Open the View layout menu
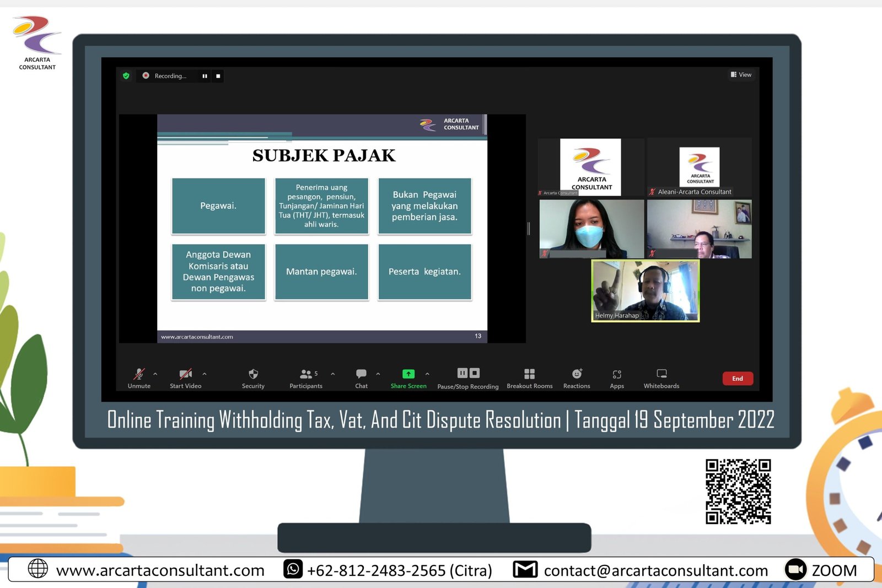The image size is (882, 588). (741, 75)
